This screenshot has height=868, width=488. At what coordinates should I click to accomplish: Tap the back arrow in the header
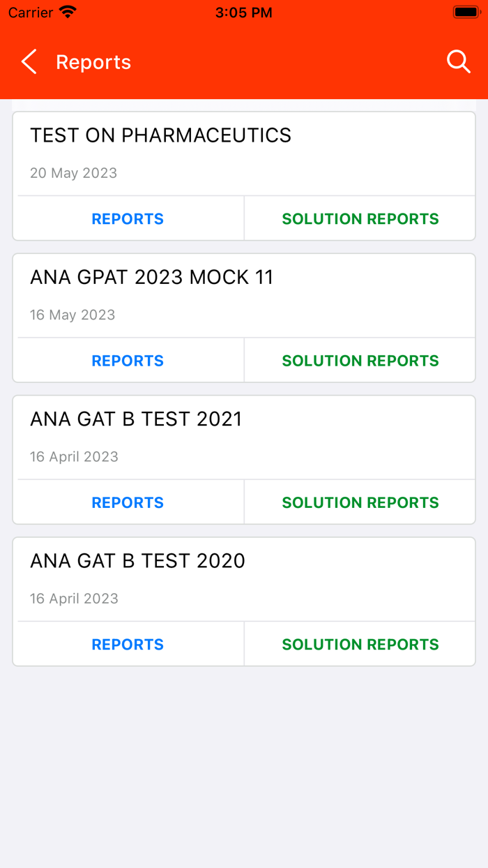28,61
